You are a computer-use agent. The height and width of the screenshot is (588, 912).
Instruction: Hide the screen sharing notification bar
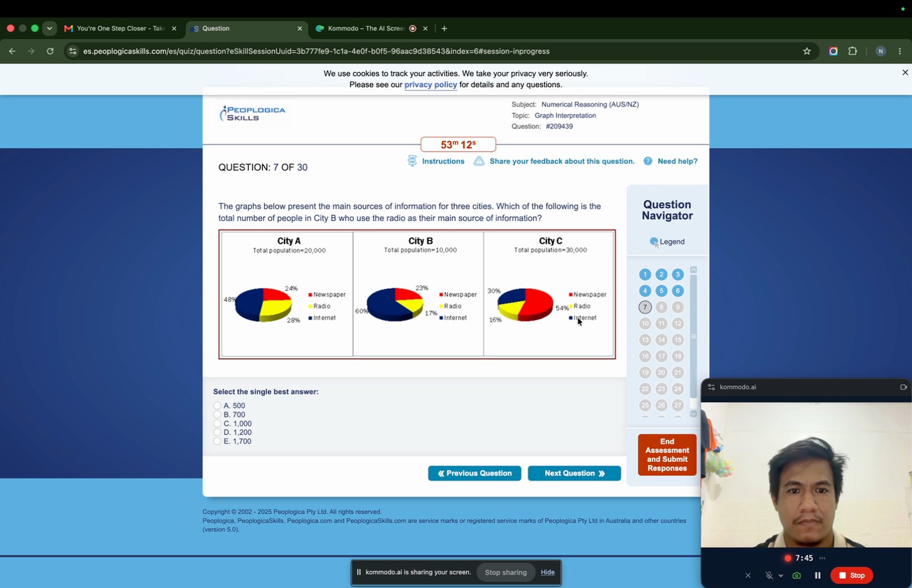click(547, 572)
